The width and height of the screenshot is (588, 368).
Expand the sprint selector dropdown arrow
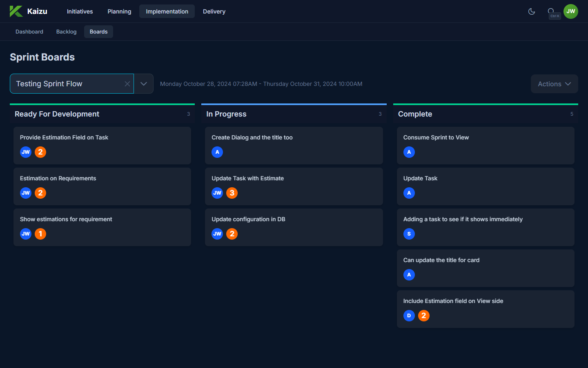pyautogui.click(x=144, y=84)
